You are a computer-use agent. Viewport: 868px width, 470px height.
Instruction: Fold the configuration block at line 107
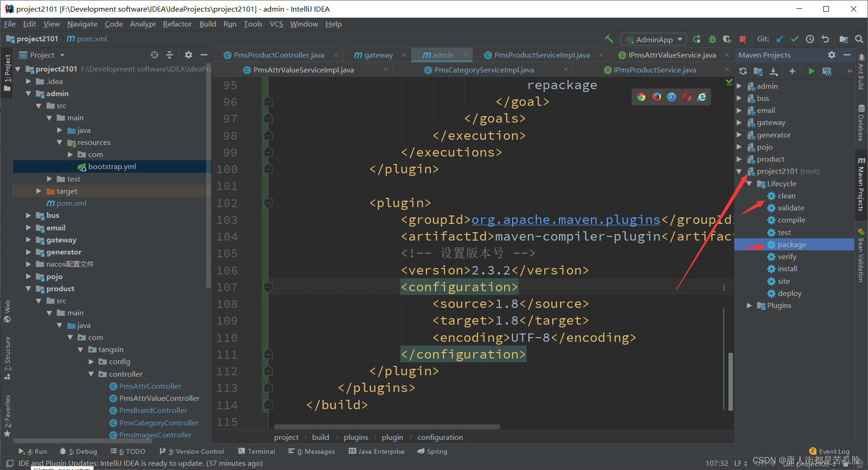(268, 287)
